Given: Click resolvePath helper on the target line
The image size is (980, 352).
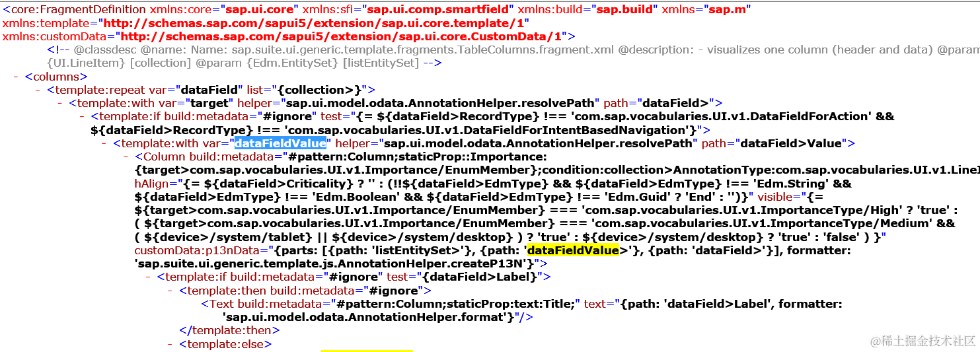Looking at the screenshot, I should pos(441,104).
